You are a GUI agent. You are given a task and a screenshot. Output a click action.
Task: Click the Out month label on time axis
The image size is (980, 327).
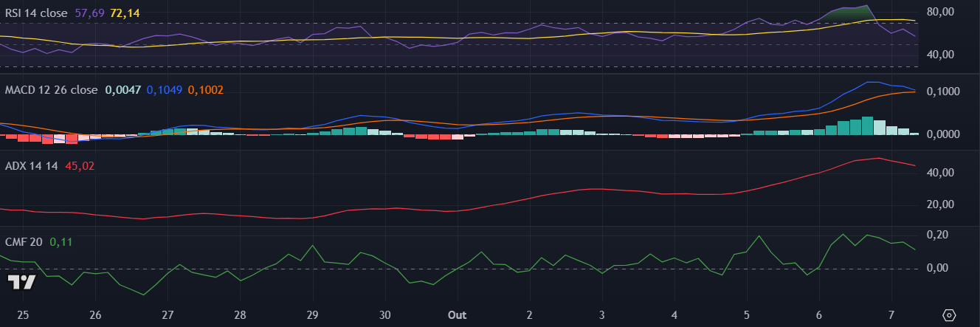point(458,315)
